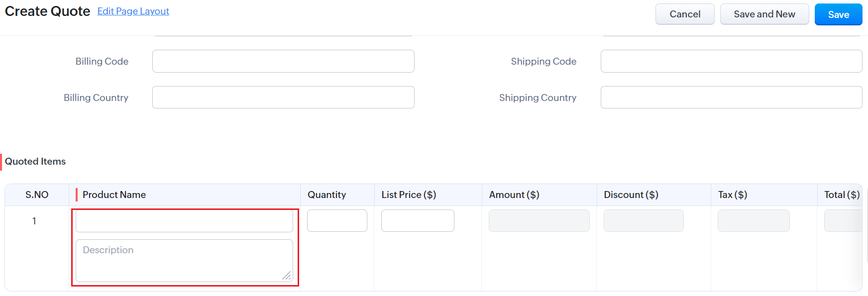Select the Shipping Code text box
Viewport: 868px width, 296px height.
point(731,61)
